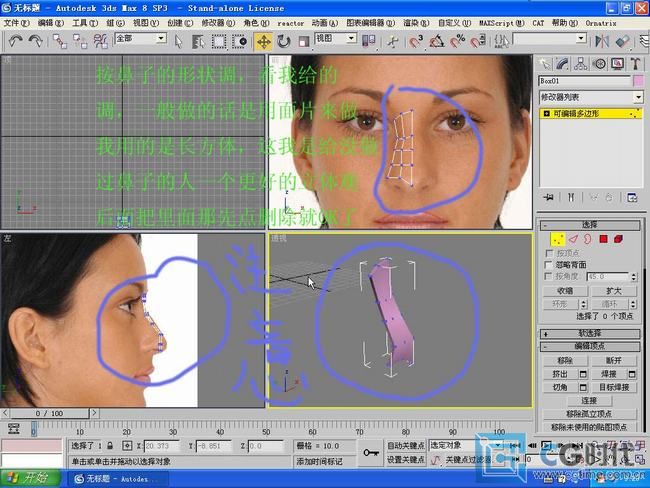Collapse the 编辑顶点 rollout

point(589,346)
